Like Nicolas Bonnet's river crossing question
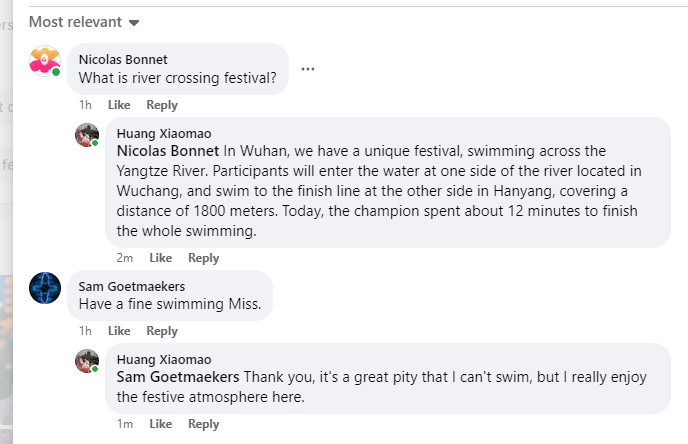 119,105
